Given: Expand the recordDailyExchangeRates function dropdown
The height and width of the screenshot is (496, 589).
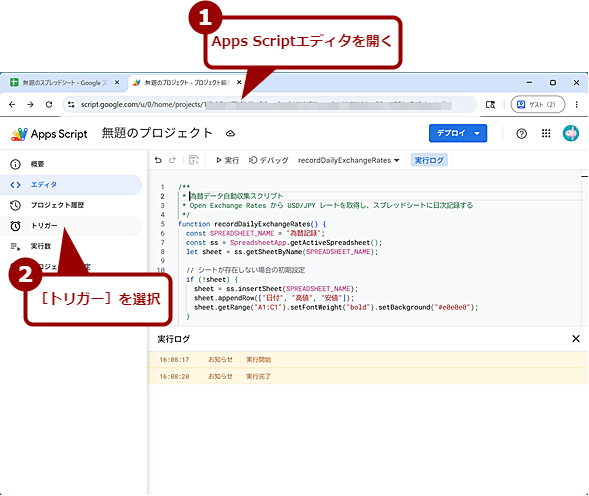Looking at the screenshot, I should tap(349, 160).
